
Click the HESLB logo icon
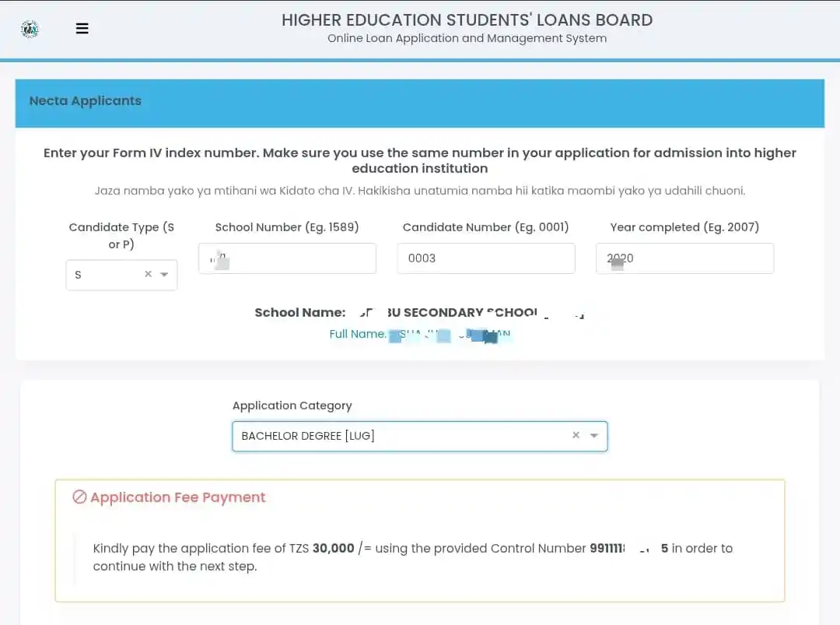30,29
